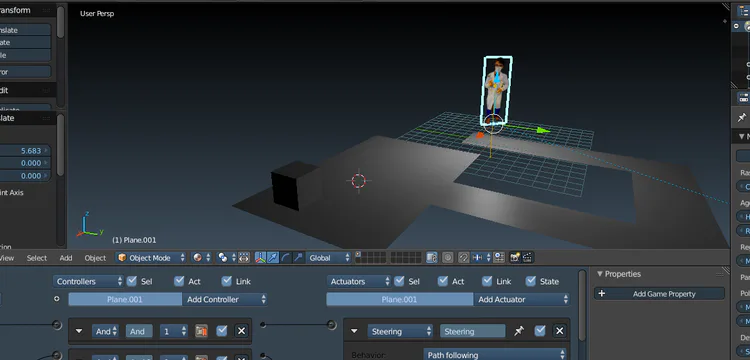Open the Object menu
The height and width of the screenshot is (360, 750).
pyautogui.click(x=95, y=258)
